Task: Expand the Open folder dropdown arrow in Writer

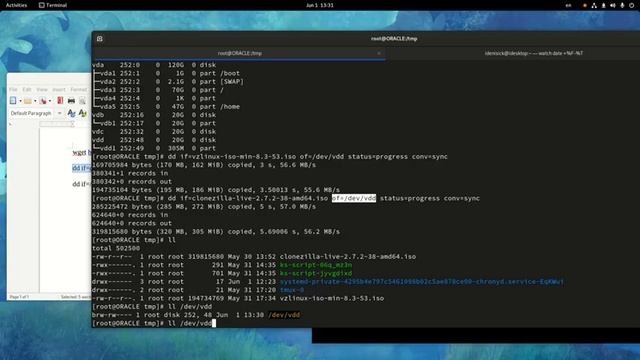Action: [x=35, y=101]
